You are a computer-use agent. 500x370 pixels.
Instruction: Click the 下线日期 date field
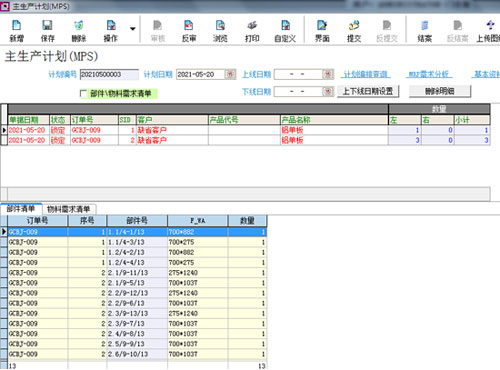(x=299, y=91)
